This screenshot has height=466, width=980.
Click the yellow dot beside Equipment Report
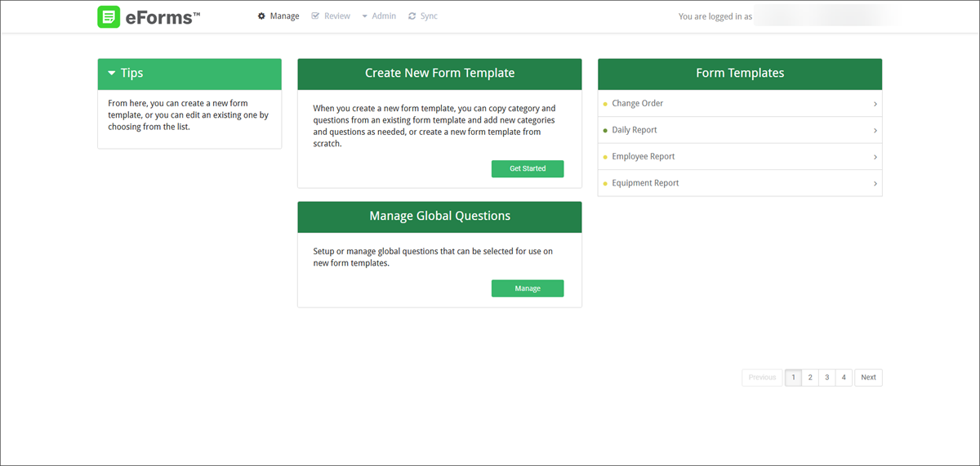click(605, 183)
